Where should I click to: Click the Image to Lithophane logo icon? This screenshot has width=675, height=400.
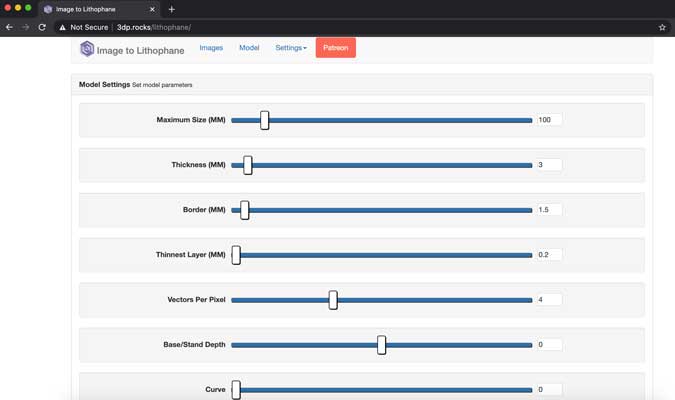(x=87, y=49)
